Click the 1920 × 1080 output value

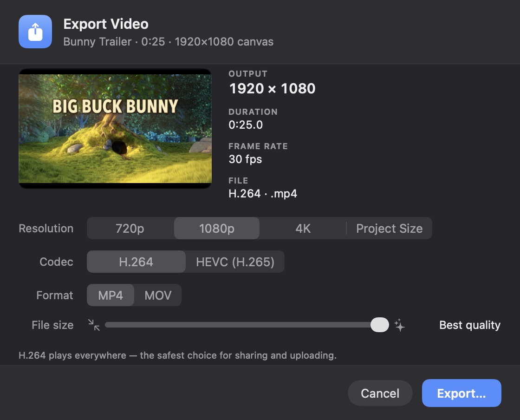(x=272, y=88)
